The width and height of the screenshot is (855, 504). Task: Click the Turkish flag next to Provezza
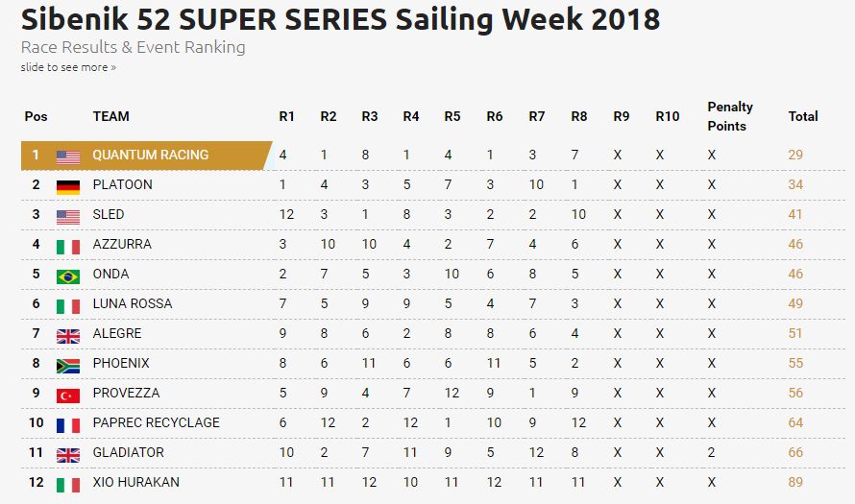tap(68, 396)
